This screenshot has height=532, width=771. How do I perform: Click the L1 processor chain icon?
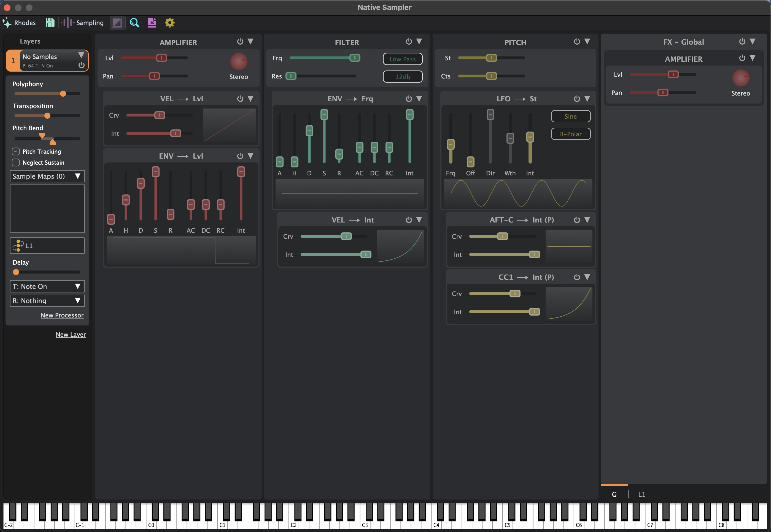(x=18, y=246)
